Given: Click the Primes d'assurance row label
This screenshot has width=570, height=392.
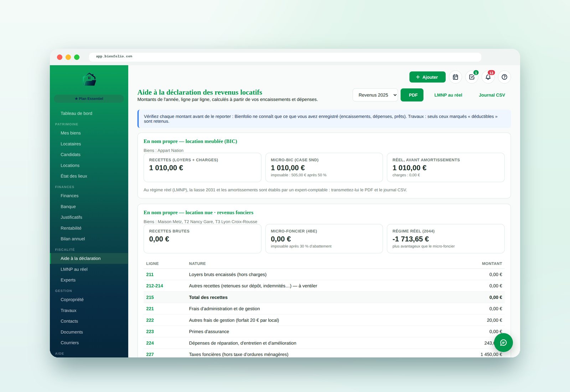Looking at the screenshot, I should click(x=209, y=331).
